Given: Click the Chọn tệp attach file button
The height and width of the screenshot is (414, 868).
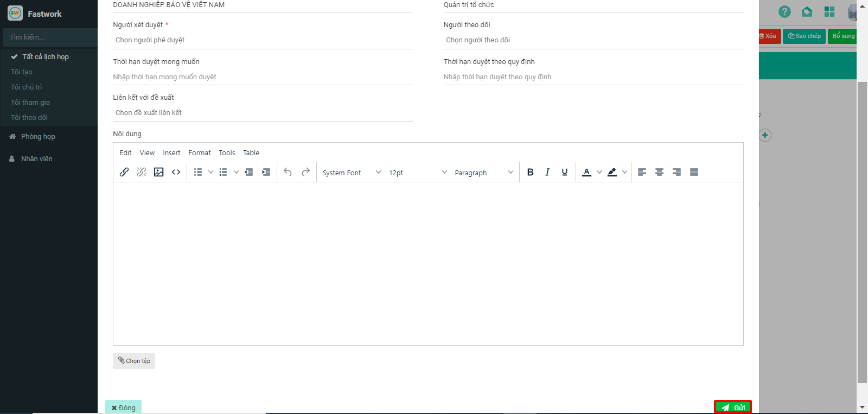Looking at the screenshot, I should tap(134, 361).
